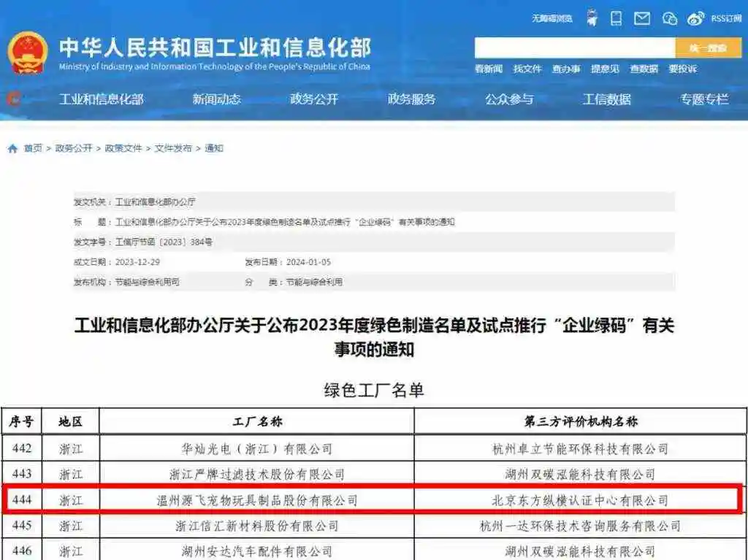748x560 pixels.
Task: Click serial number cell 445
Action: click(22, 526)
